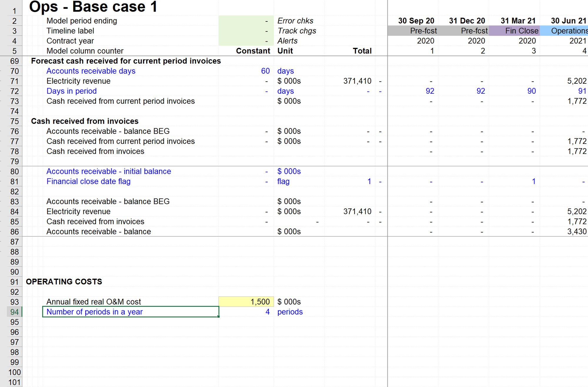Click 'Accounts receivable - initial balance' label
Viewport: 588px width, 387px height.
108,171
